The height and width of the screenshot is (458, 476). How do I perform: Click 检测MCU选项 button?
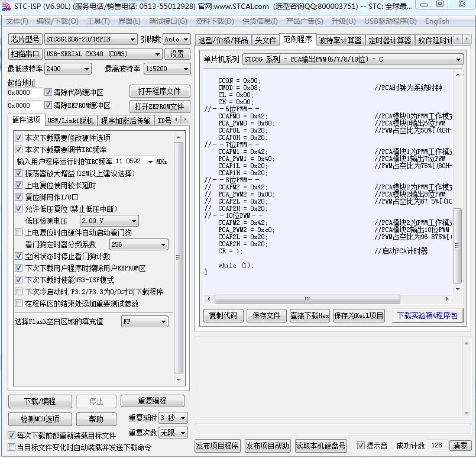point(40,419)
